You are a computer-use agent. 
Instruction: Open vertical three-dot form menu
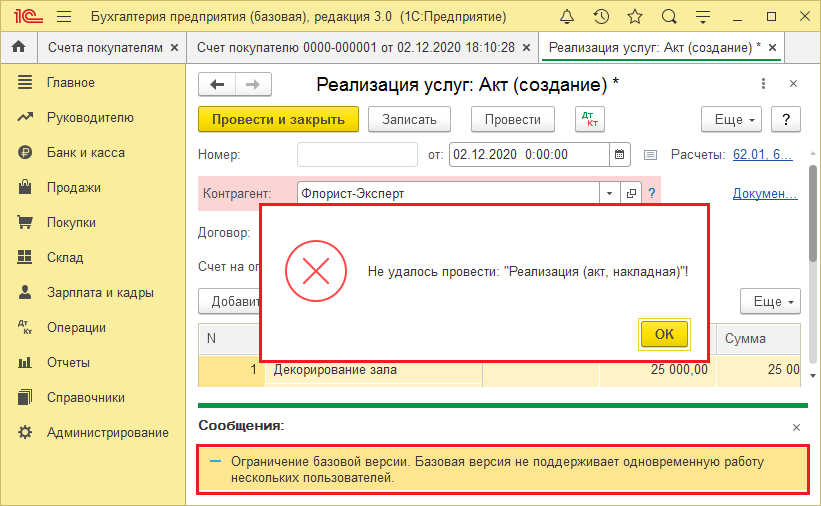763,84
